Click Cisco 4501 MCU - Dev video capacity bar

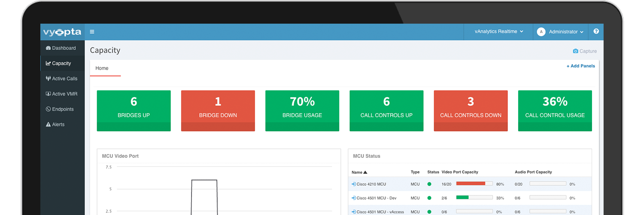(x=474, y=198)
